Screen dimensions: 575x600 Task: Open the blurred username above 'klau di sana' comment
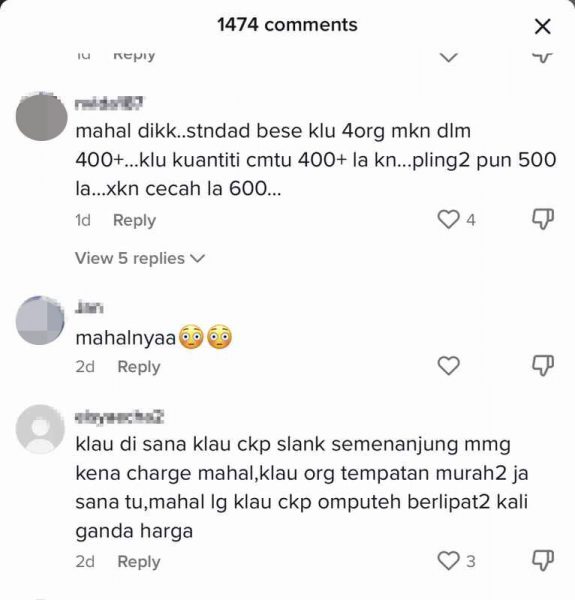119,416
